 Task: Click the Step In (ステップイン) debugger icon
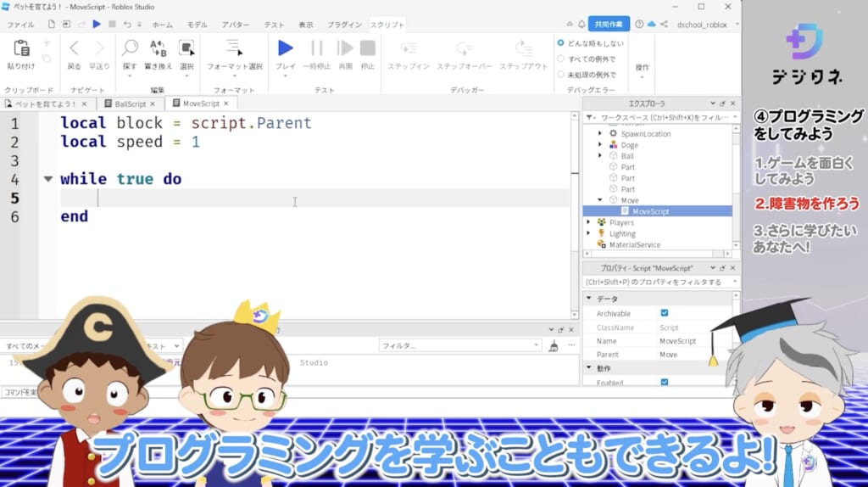click(409, 48)
